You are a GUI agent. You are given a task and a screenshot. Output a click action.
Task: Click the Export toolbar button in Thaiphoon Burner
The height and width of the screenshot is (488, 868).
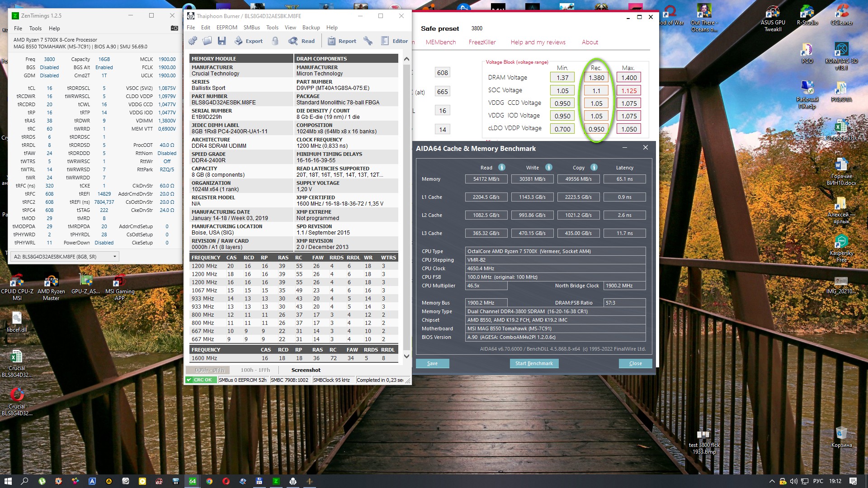(249, 41)
